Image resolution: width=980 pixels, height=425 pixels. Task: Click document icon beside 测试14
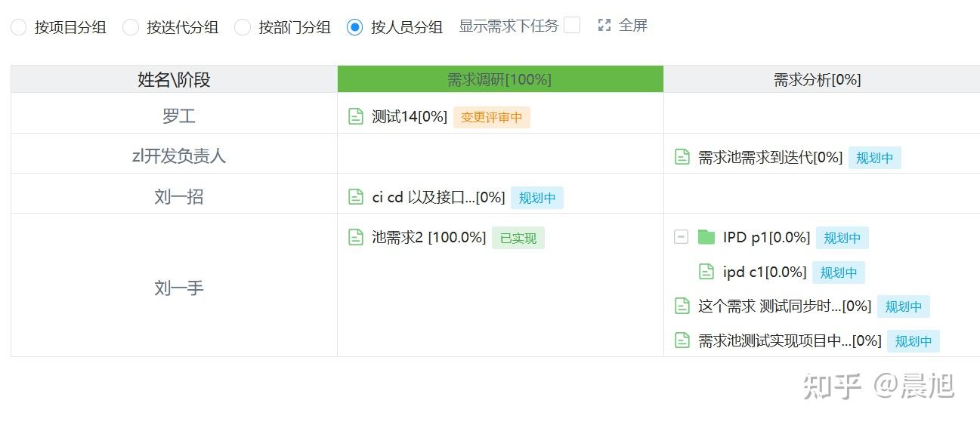(x=355, y=116)
